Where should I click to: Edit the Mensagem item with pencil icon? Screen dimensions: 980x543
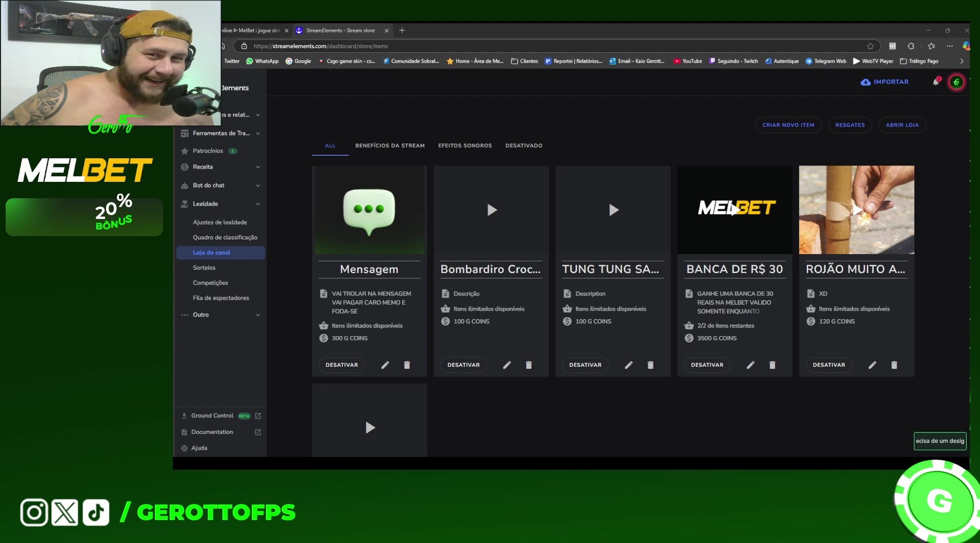(385, 365)
